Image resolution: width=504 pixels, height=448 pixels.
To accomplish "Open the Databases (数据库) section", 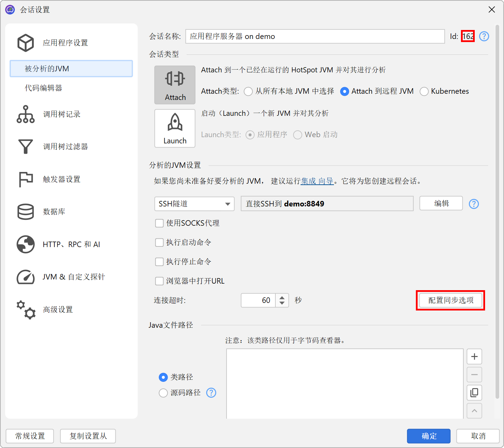I will (x=54, y=212).
